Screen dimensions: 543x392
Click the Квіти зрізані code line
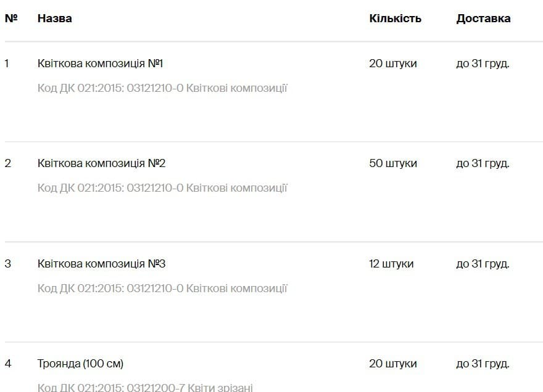click(x=145, y=388)
